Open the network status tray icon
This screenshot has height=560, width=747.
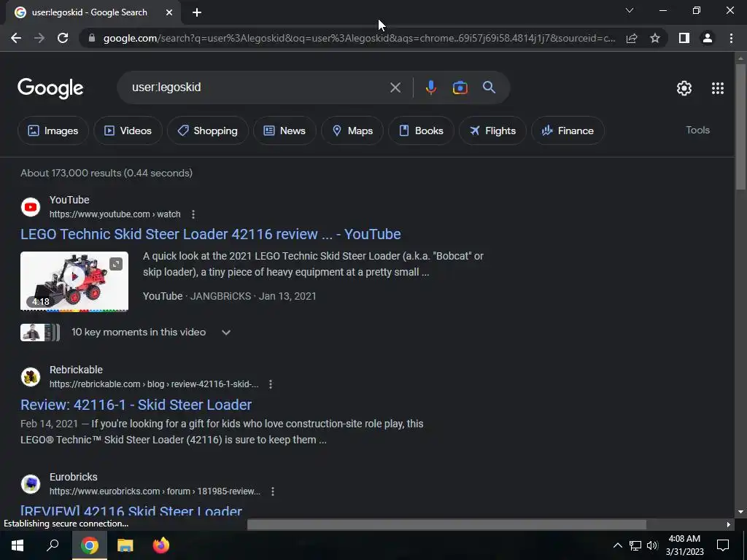point(635,545)
